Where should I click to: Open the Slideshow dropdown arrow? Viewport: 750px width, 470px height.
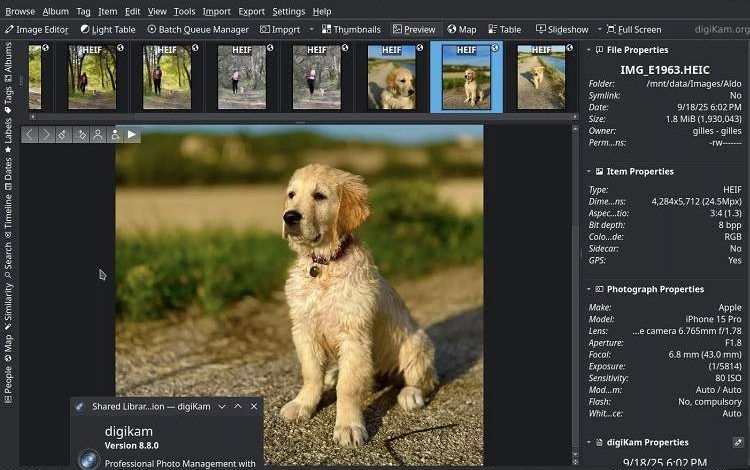600,30
